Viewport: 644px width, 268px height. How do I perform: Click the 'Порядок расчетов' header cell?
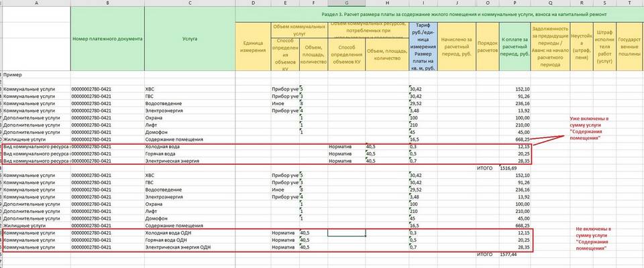488,47
